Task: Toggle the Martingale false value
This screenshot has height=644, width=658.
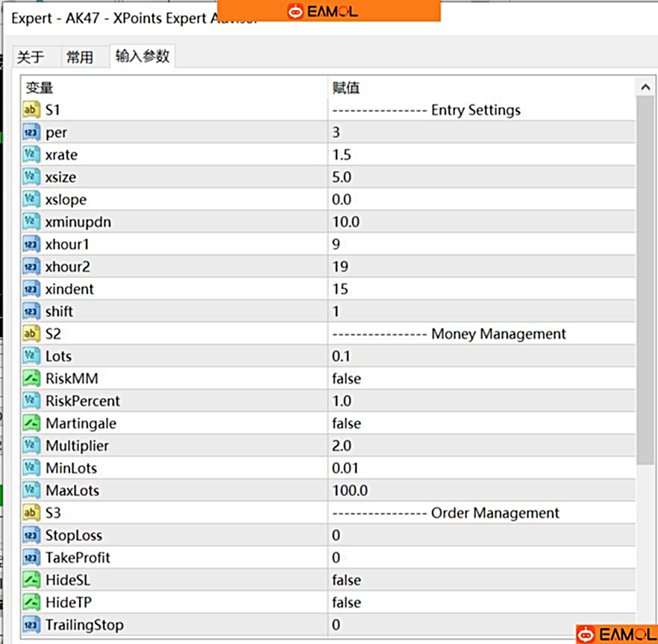Action: click(x=346, y=424)
